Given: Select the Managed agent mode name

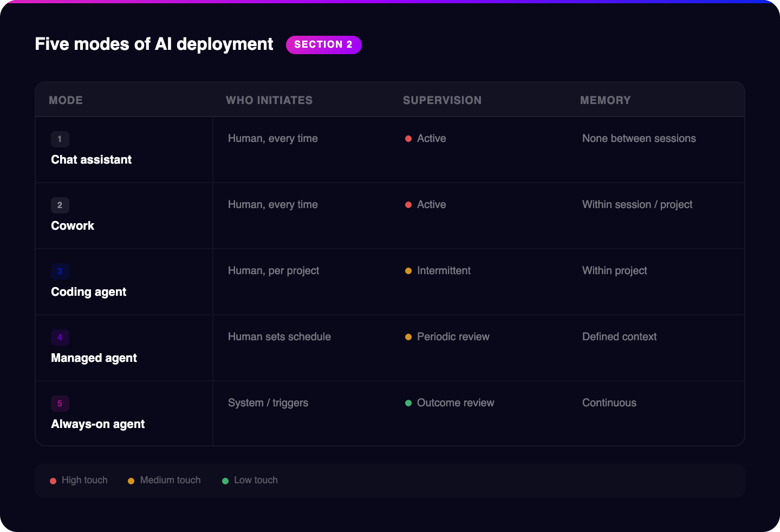Looking at the screenshot, I should pyautogui.click(x=94, y=358).
